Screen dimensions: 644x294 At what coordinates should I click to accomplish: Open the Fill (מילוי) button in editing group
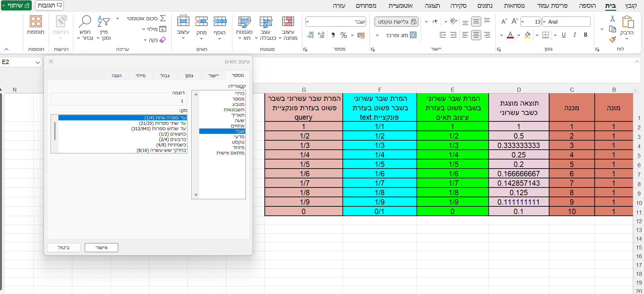click(x=155, y=29)
